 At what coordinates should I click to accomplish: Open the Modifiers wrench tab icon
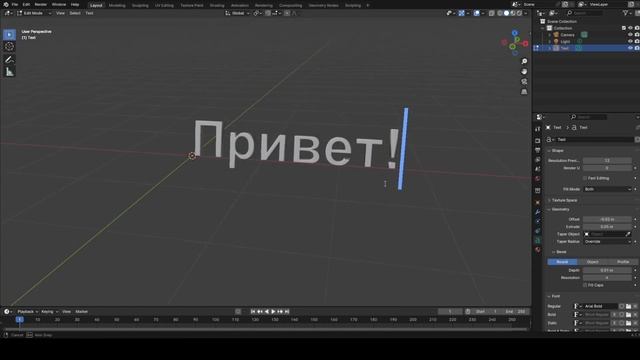point(538,212)
